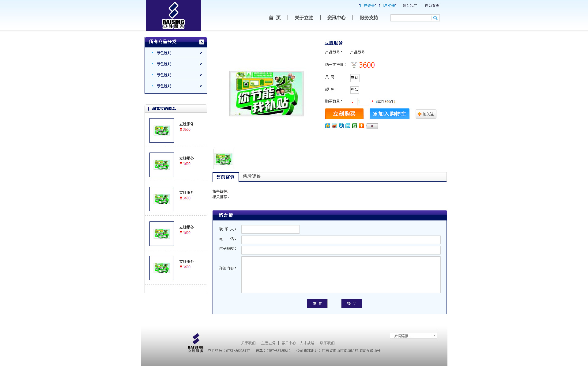Open the 资讯中心 menu item
Image resolution: width=588 pixels, height=366 pixels.
pos(336,18)
